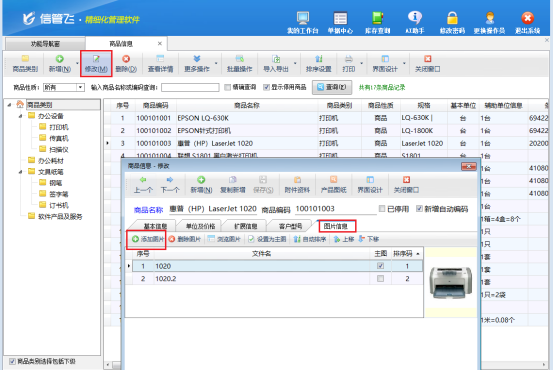Click 复制新增 in dialog toolbar
This screenshot has width=553, height=370.
232,184
